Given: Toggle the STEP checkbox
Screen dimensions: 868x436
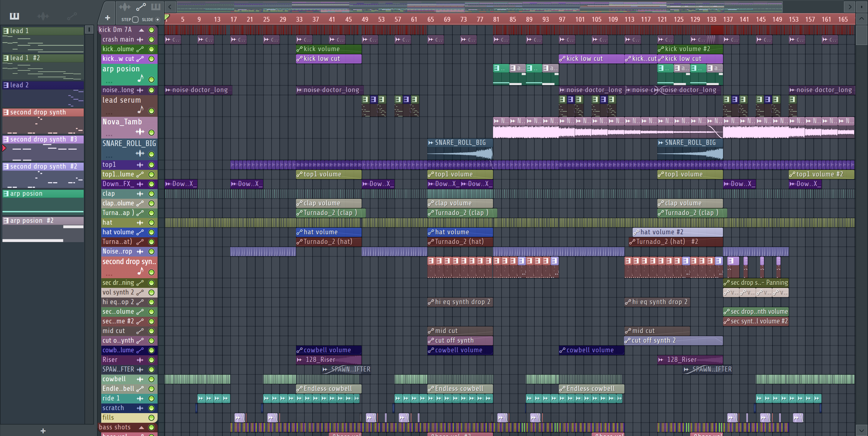Looking at the screenshot, I should point(135,20).
